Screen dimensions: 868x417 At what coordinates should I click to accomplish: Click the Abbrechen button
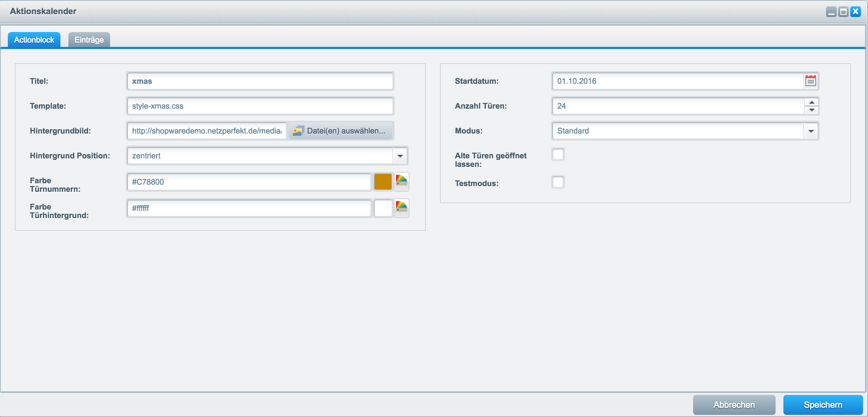coord(734,405)
